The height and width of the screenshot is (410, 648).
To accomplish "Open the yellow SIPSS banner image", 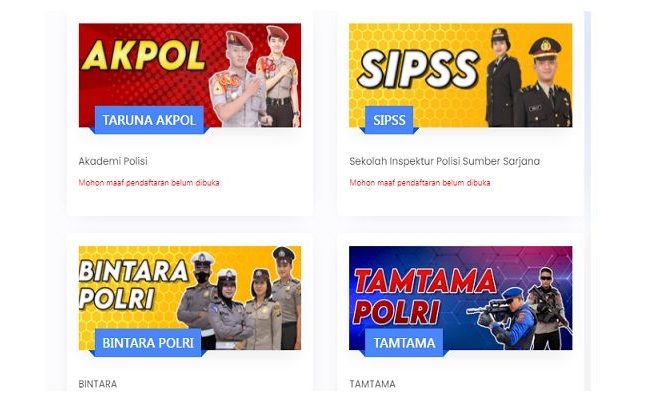I will click(x=460, y=75).
